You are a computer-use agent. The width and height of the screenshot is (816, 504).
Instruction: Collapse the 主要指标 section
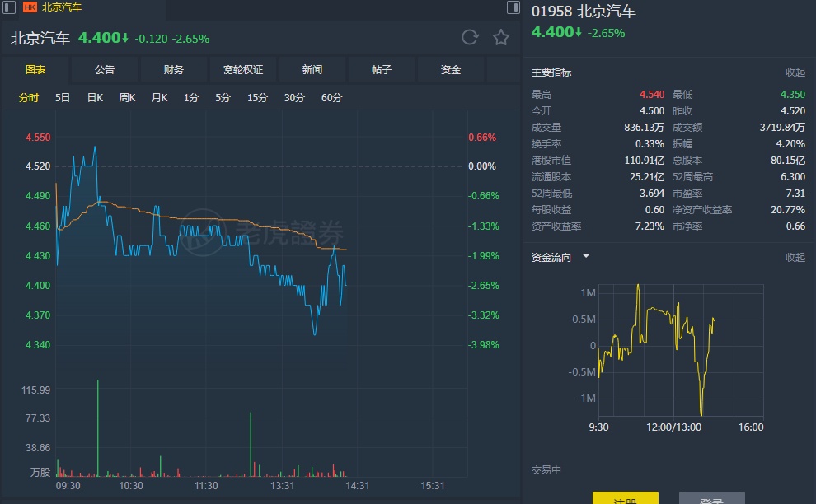pos(795,72)
